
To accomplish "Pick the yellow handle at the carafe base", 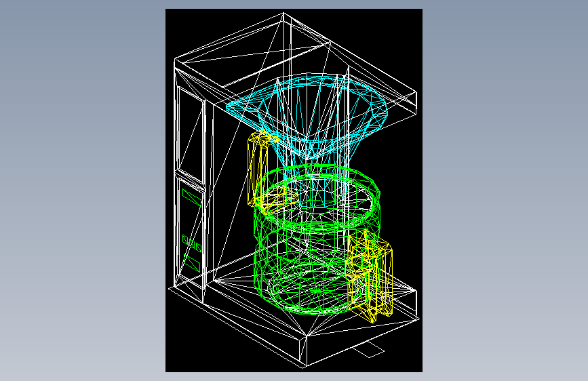I will click(x=370, y=276).
